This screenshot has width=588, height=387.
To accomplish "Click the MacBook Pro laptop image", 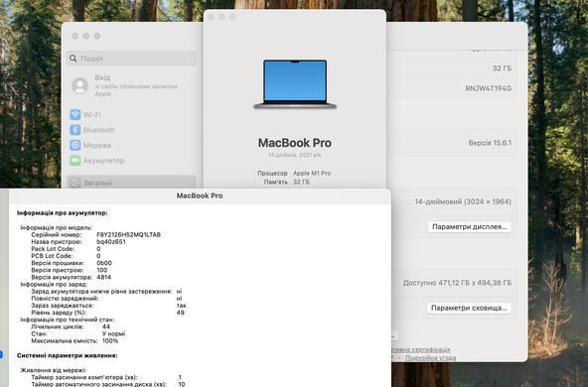I will (x=295, y=84).
